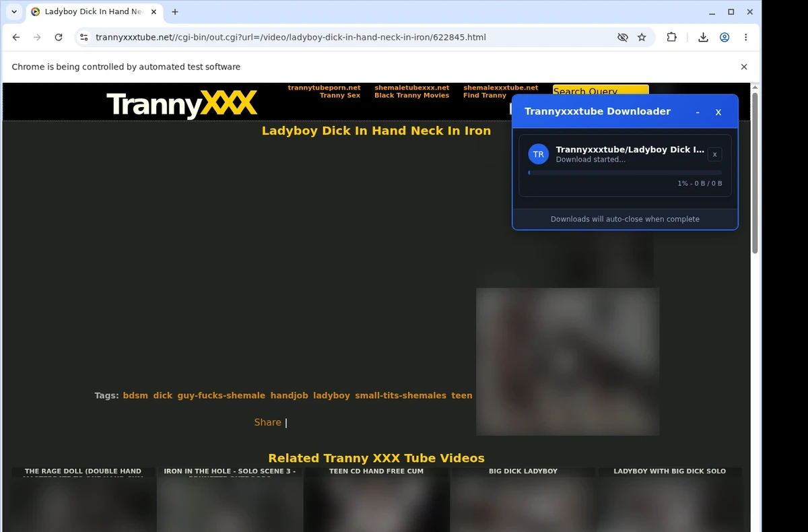Select the ladyboy tag
The image size is (808, 532).
331,395
